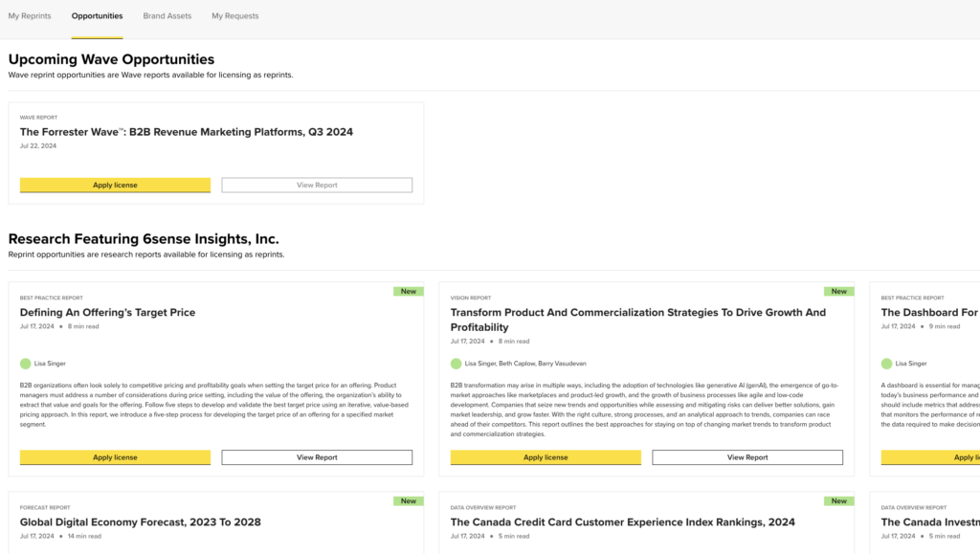Click the FORECAST REPORT label
Viewport: 980px width, 554px height.
[x=45, y=508]
